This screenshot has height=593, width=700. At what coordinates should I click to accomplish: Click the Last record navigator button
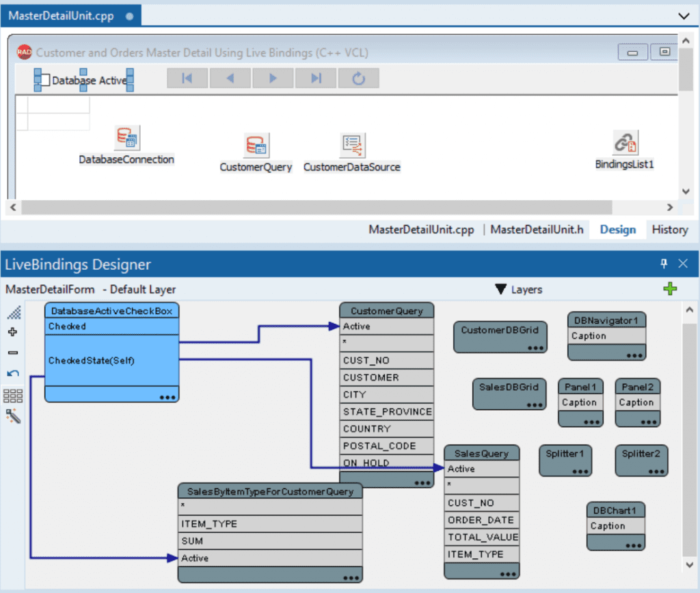[316, 79]
